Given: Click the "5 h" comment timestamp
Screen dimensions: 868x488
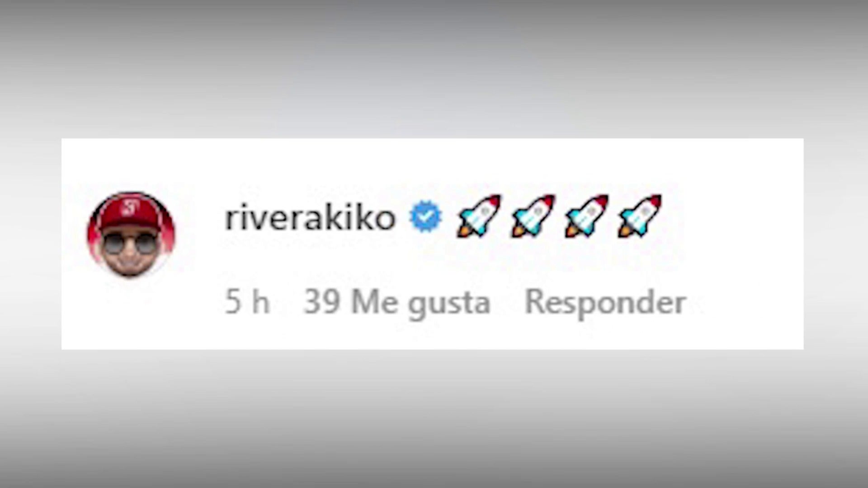Looking at the screenshot, I should pyautogui.click(x=247, y=302).
